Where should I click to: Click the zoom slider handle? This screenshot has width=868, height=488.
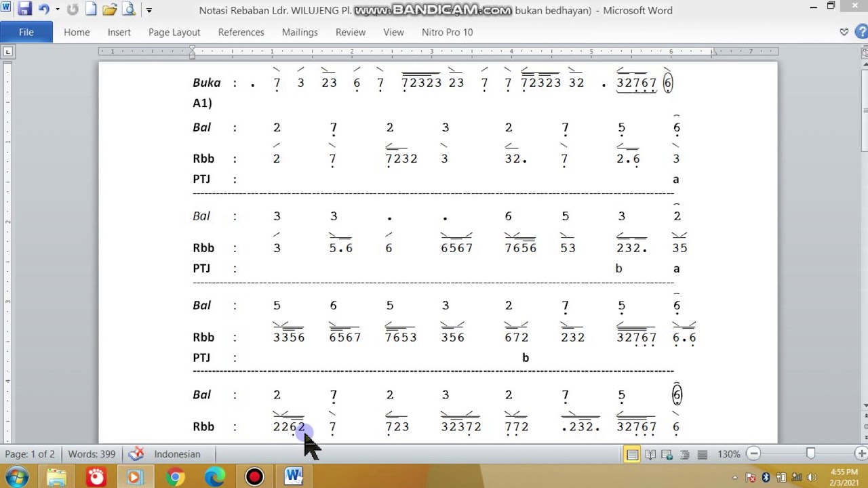811,453
